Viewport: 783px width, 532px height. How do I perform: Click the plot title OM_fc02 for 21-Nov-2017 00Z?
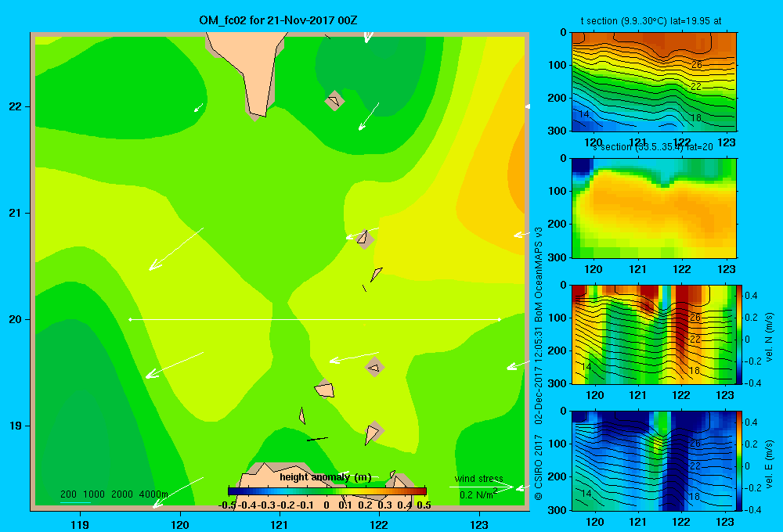[278, 20]
